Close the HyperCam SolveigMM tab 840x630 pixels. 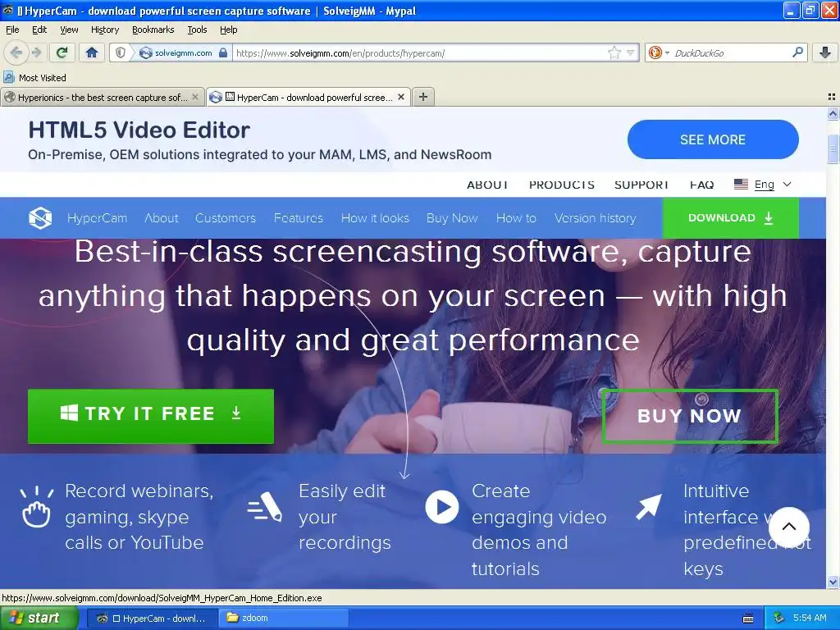pyautogui.click(x=400, y=97)
